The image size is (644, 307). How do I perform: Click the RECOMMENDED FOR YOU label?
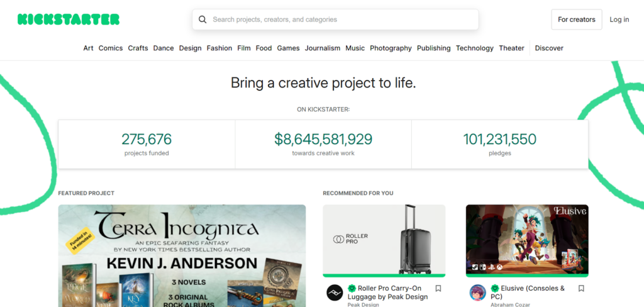358,193
